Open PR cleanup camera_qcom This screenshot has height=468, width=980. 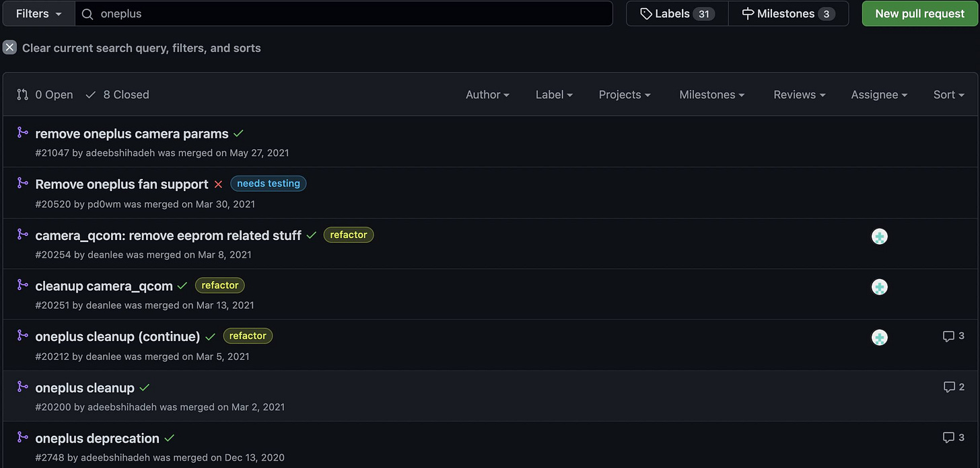[104, 286]
